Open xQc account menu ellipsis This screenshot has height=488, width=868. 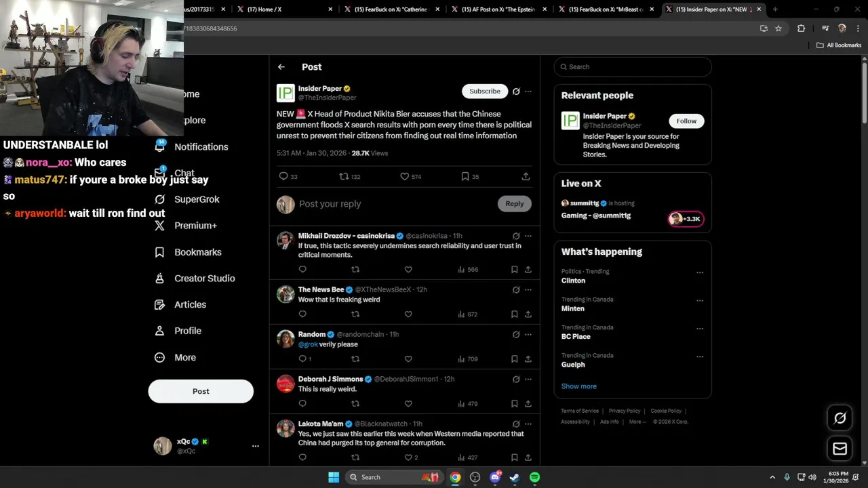tap(256, 446)
